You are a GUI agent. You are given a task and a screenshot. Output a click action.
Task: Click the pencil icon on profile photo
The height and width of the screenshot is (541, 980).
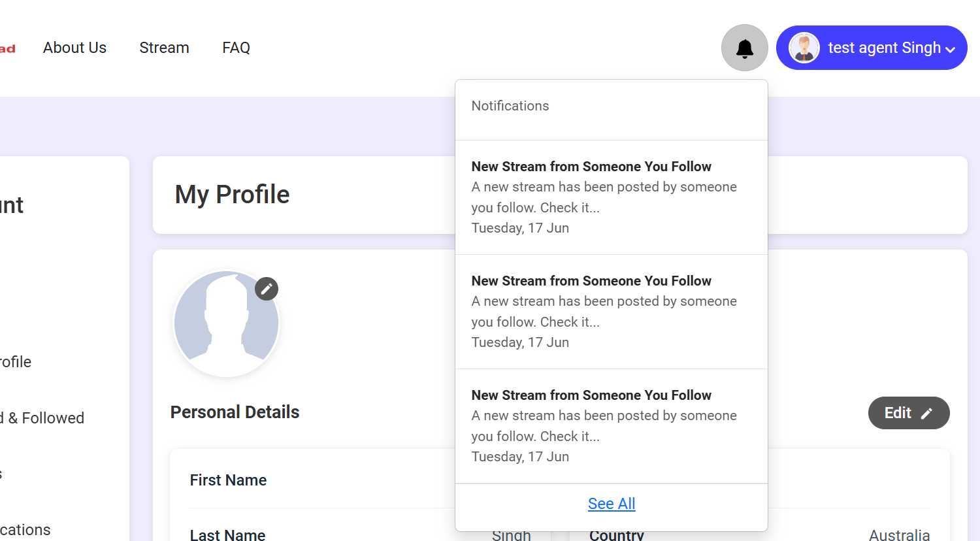(267, 289)
